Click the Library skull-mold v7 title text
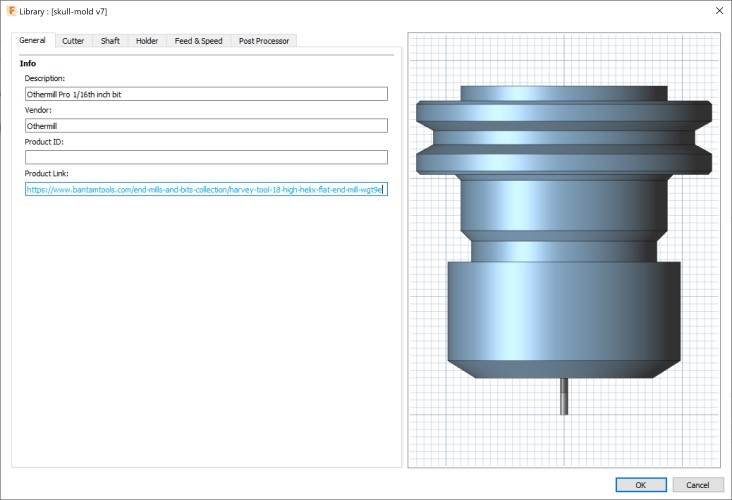Screen dimensions: 732x500 pos(63,11)
